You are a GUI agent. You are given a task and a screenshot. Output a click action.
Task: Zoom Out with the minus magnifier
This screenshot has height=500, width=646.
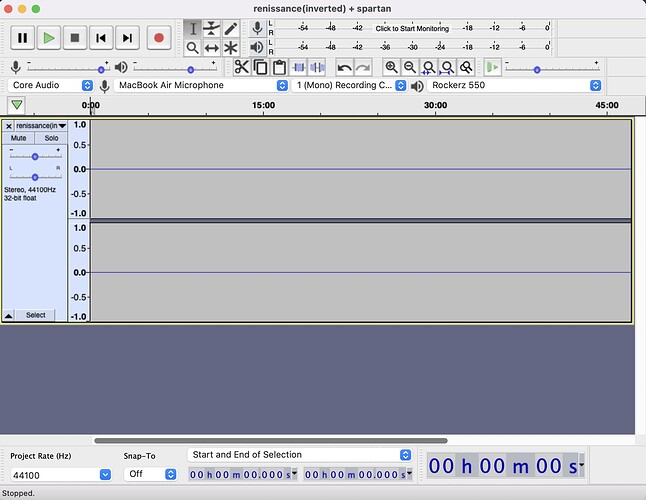pyautogui.click(x=410, y=67)
